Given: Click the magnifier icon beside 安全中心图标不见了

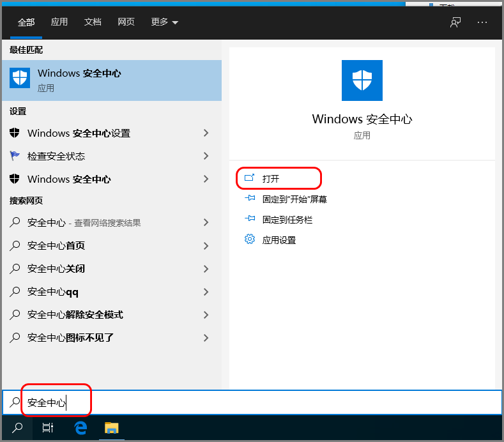Looking at the screenshot, I should tap(15, 338).
